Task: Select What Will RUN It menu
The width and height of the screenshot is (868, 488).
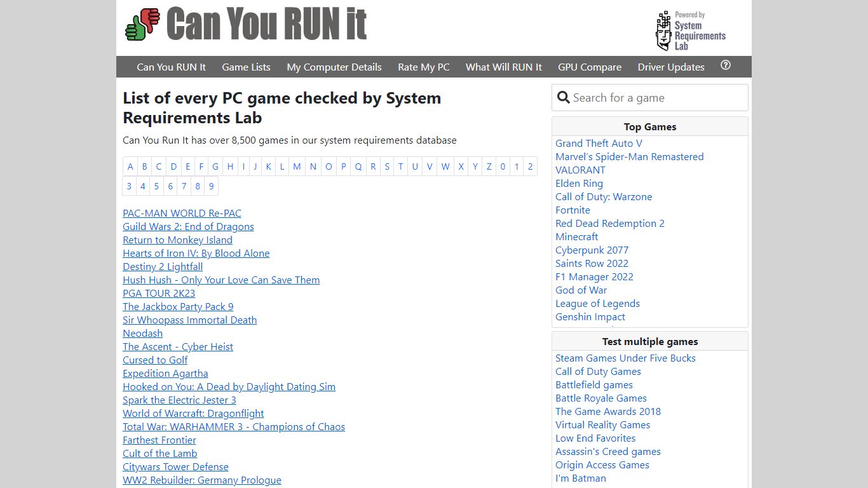Action: (503, 67)
